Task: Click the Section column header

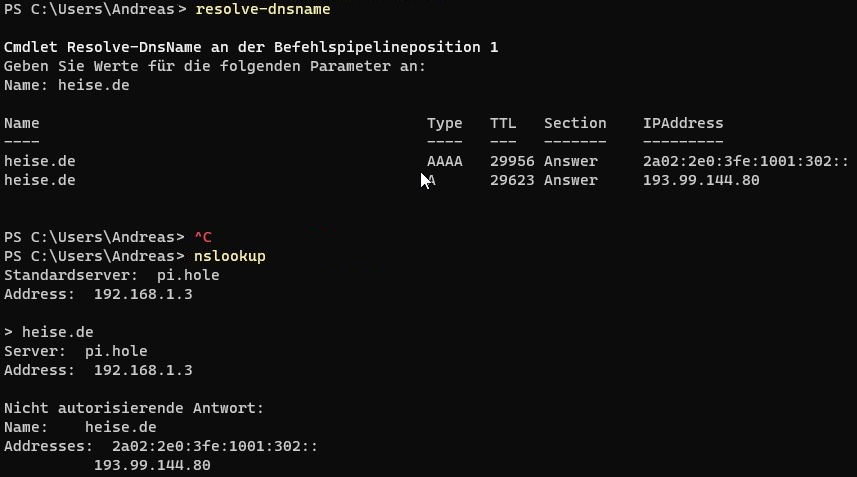Action: 575,123
